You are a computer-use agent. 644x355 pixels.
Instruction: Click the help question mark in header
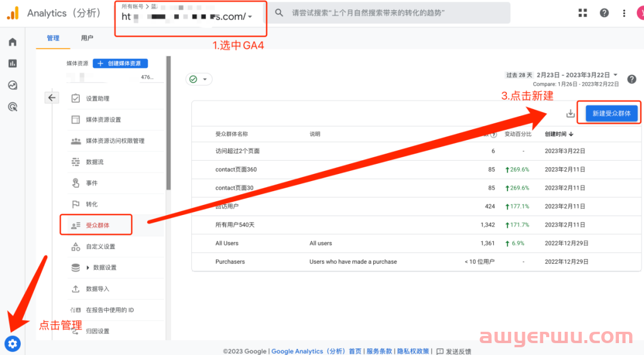click(x=604, y=13)
